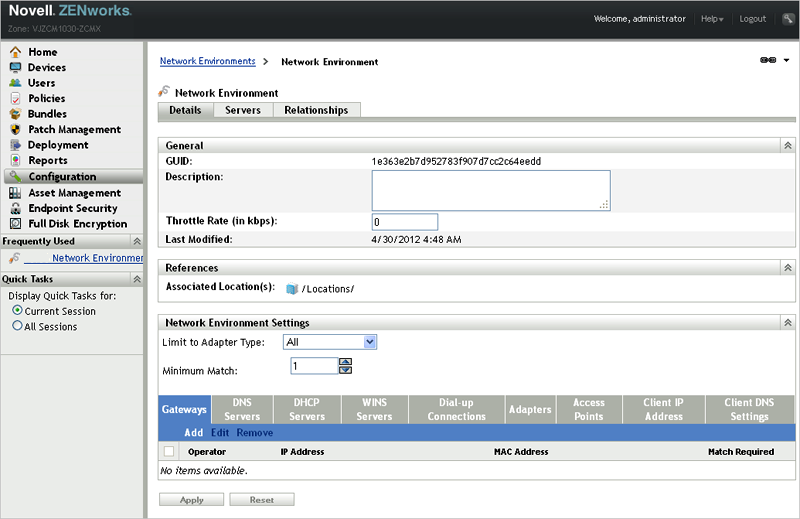Select the Bundles icon in sidebar
Image resolution: width=800 pixels, height=519 pixels.
15,114
